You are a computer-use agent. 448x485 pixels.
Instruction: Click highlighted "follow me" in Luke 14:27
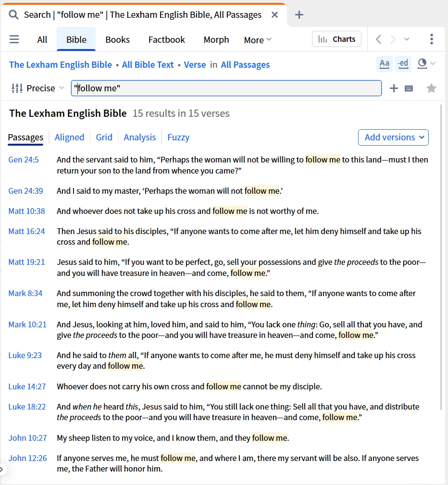224,386
